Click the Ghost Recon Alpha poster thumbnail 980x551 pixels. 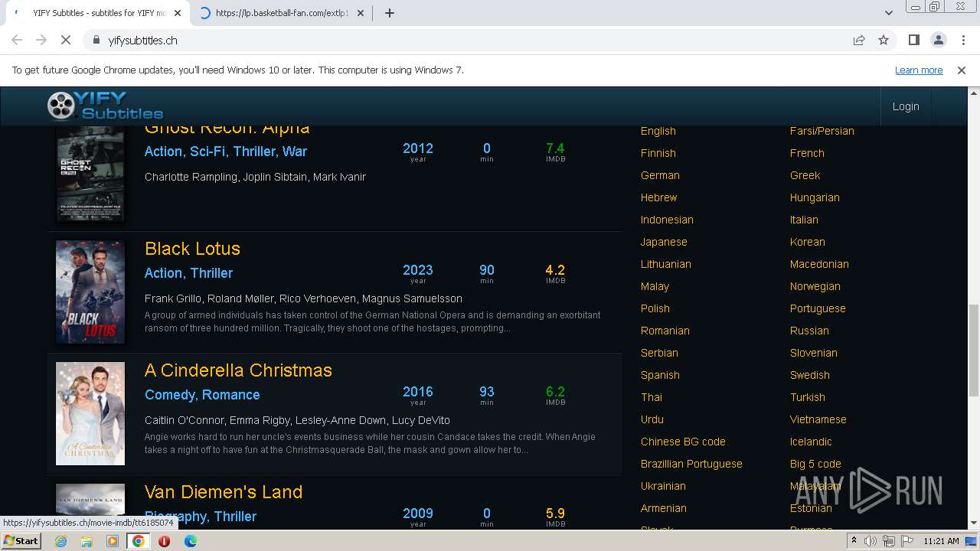point(90,174)
